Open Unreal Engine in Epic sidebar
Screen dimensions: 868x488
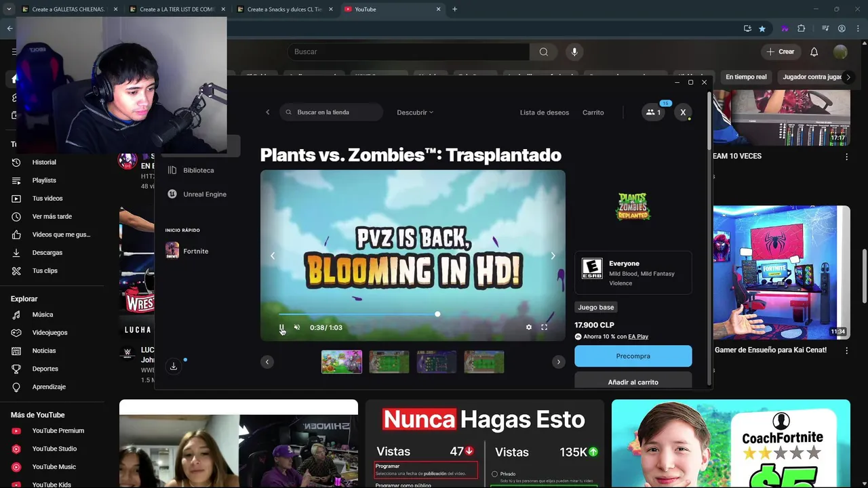197,194
